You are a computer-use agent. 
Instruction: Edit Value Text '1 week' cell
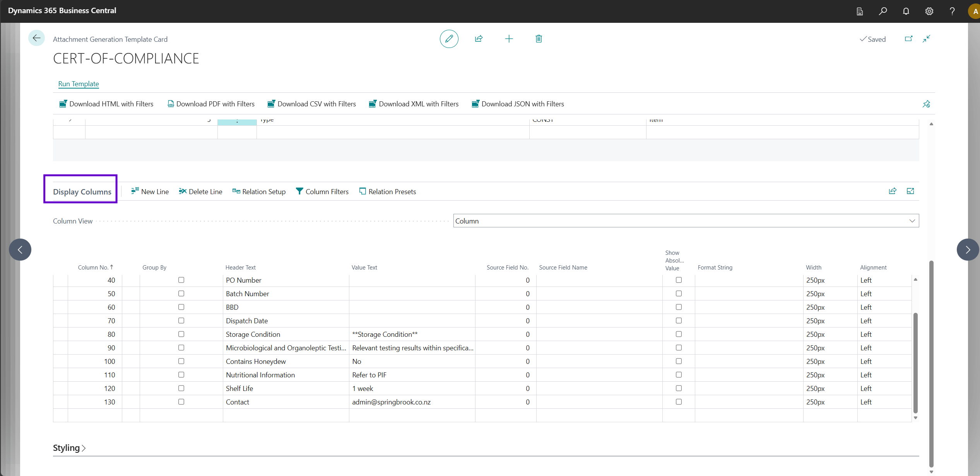point(412,388)
